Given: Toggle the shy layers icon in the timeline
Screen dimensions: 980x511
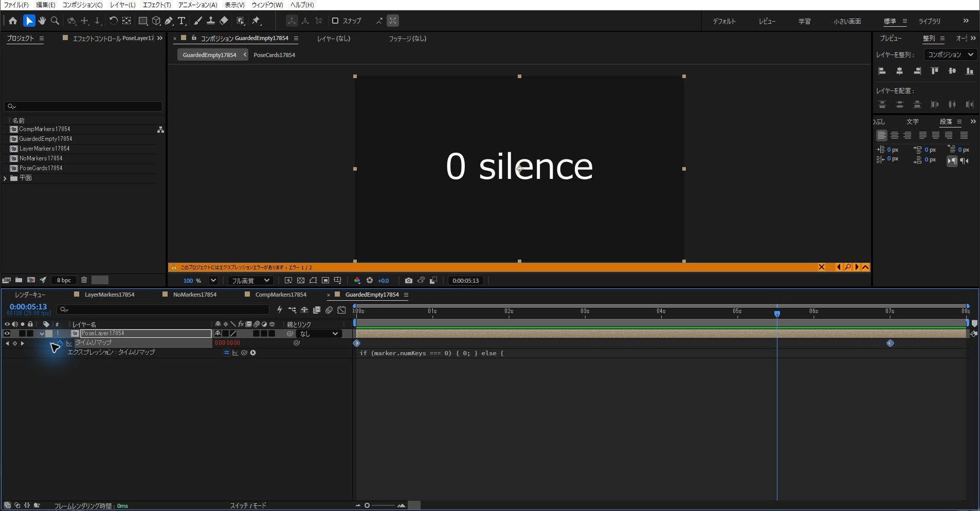Looking at the screenshot, I should (304, 309).
